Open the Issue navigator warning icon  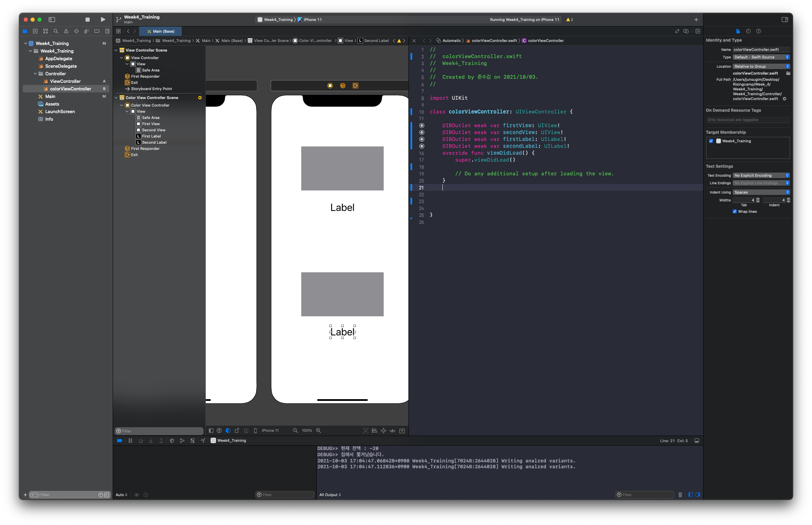pyautogui.click(x=66, y=31)
